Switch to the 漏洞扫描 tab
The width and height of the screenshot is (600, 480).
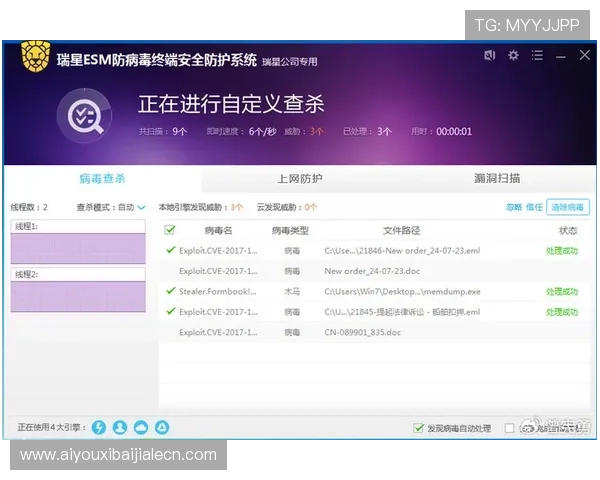point(497,178)
